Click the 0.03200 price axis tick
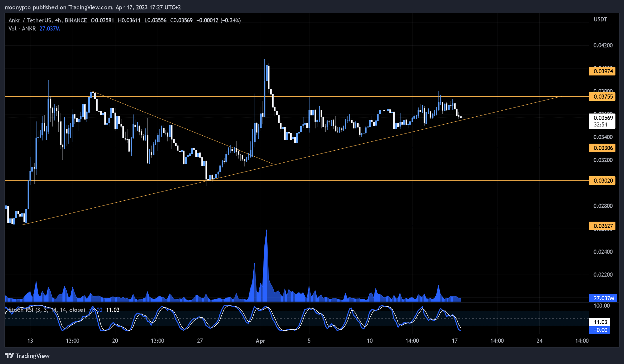Image resolution: width=624 pixels, height=364 pixels. click(x=603, y=160)
